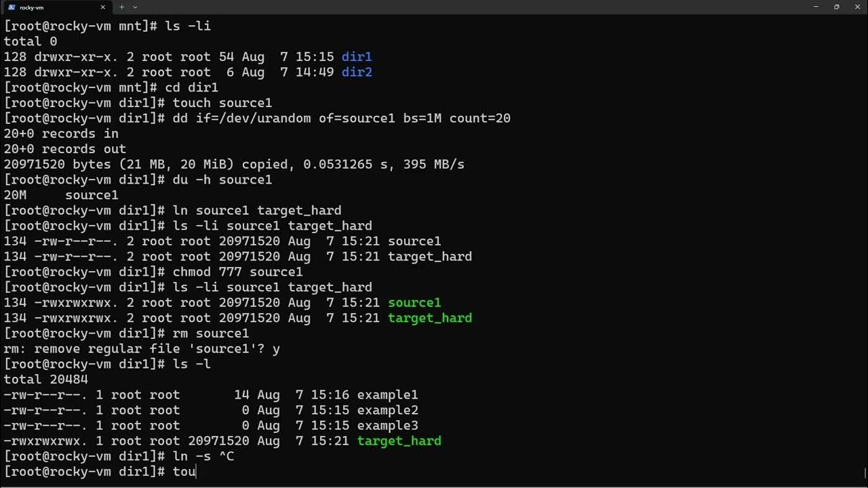Click the scrollbar thumb at the window's right edge

pos(865,472)
